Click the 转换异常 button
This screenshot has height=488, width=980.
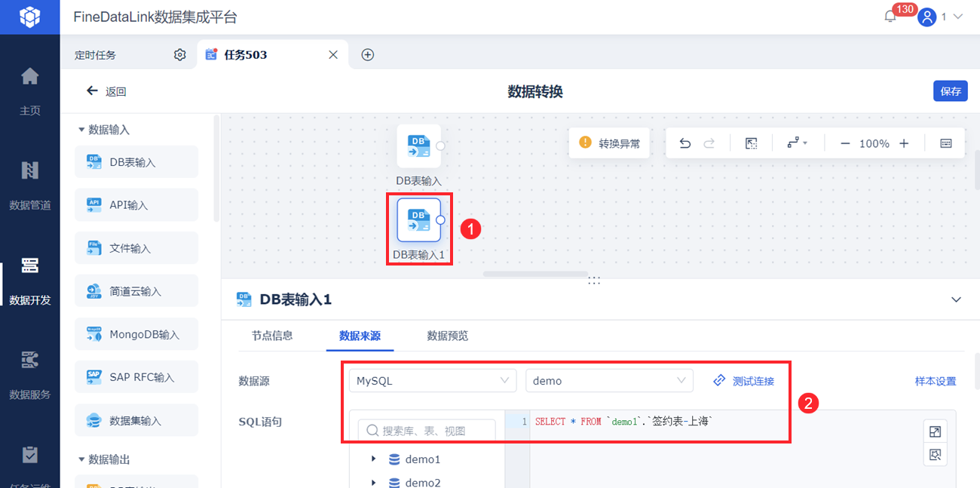click(609, 143)
